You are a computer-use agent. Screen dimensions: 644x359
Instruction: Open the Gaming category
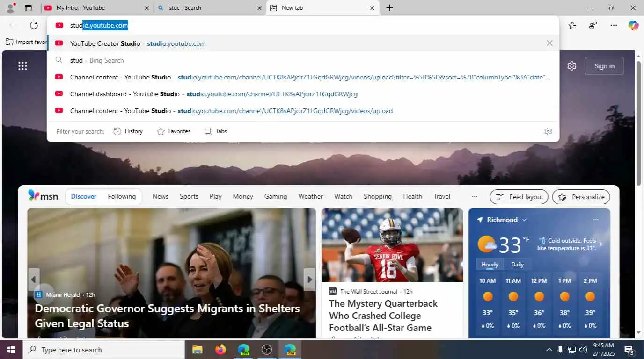[x=276, y=196]
